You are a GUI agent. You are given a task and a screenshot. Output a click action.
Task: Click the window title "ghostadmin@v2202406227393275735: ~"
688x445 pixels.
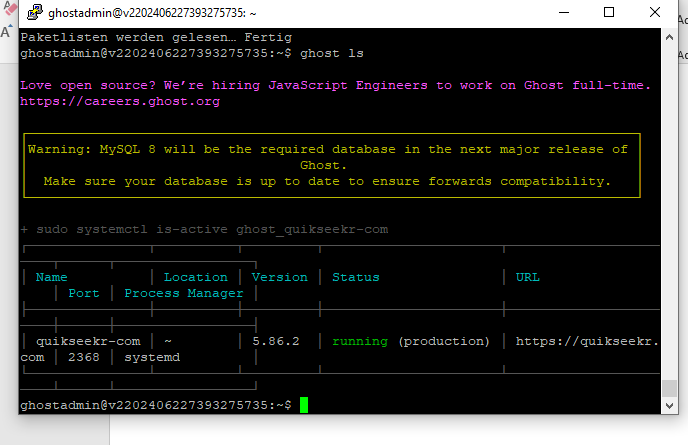point(152,13)
